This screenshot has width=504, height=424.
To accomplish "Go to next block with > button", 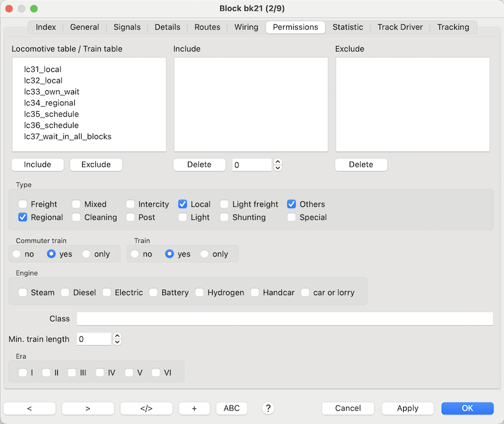I will click(88, 408).
